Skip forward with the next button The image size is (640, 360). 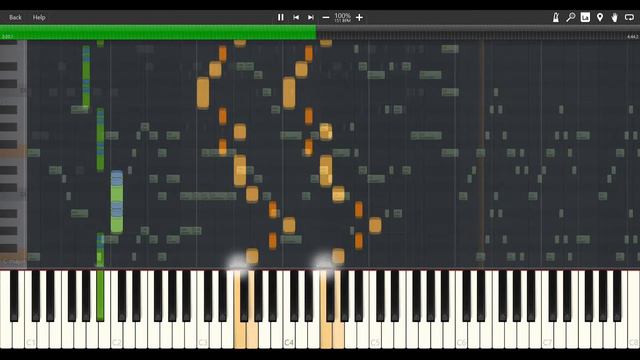(x=311, y=18)
